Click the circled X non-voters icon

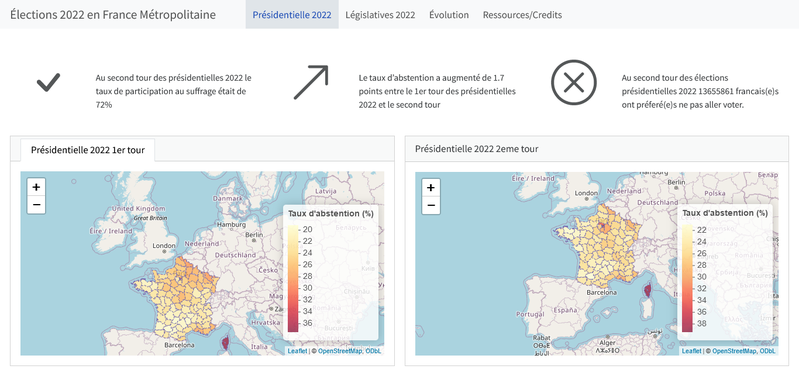point(574,83)
